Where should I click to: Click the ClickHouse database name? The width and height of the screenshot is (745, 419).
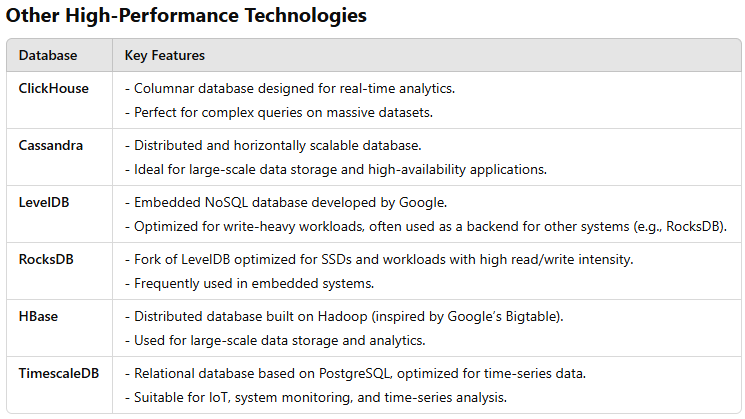[53, 88]
